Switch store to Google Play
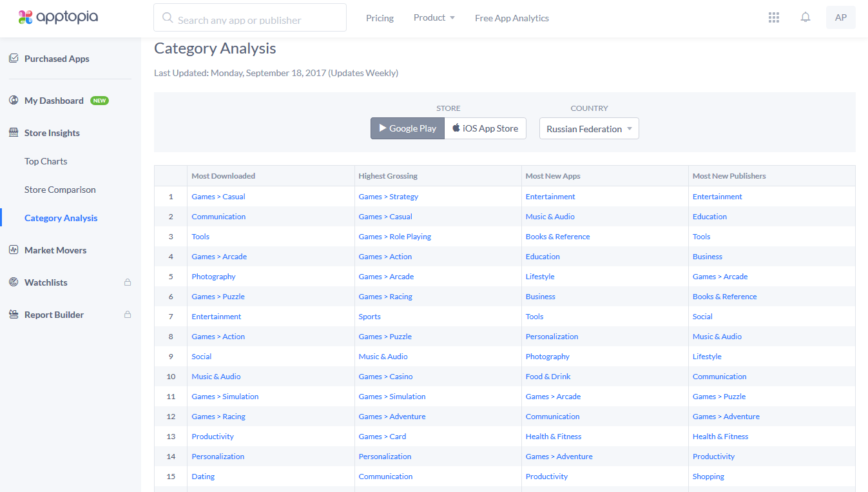 point(407,128)
